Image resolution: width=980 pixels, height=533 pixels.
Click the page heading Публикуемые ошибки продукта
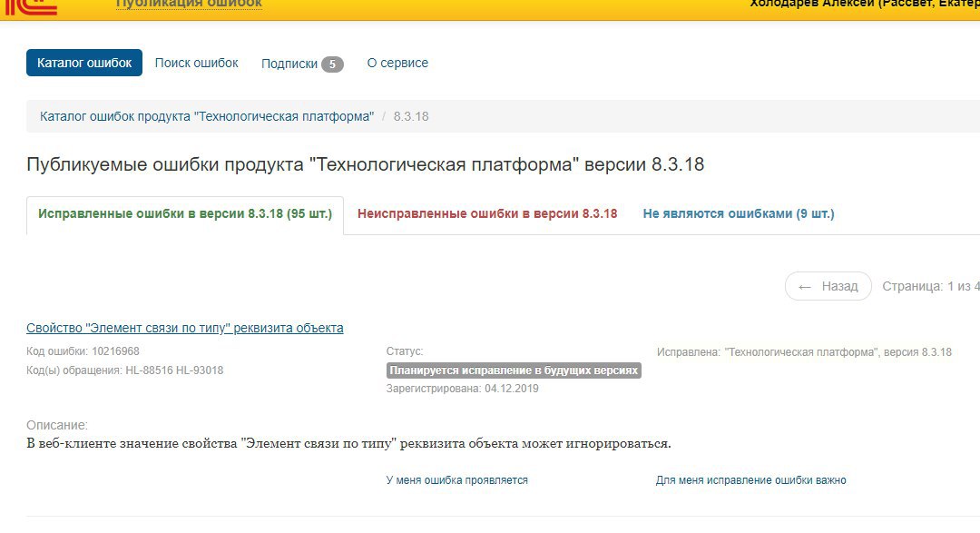click(366, 164)
